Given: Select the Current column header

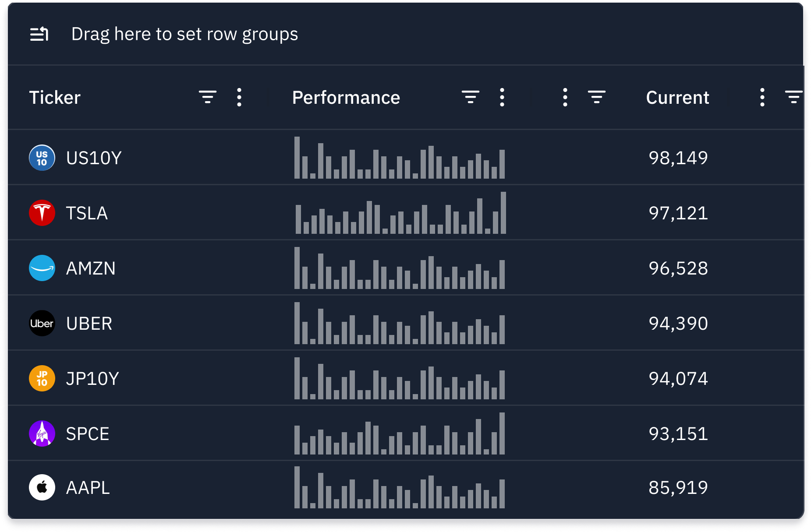Looking at the screenshot, I should (677, 97).
